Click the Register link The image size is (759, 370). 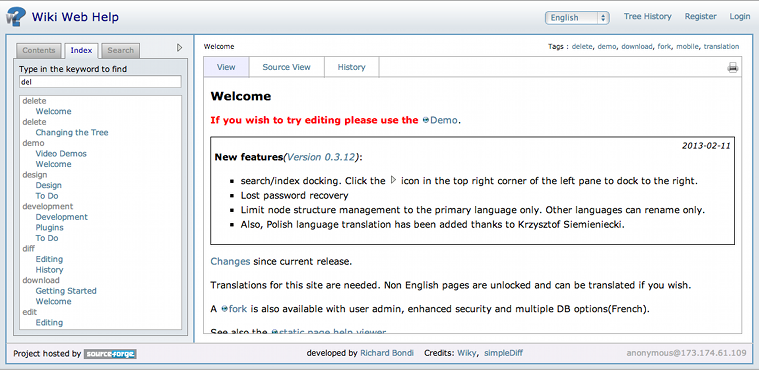pos(700,16)
